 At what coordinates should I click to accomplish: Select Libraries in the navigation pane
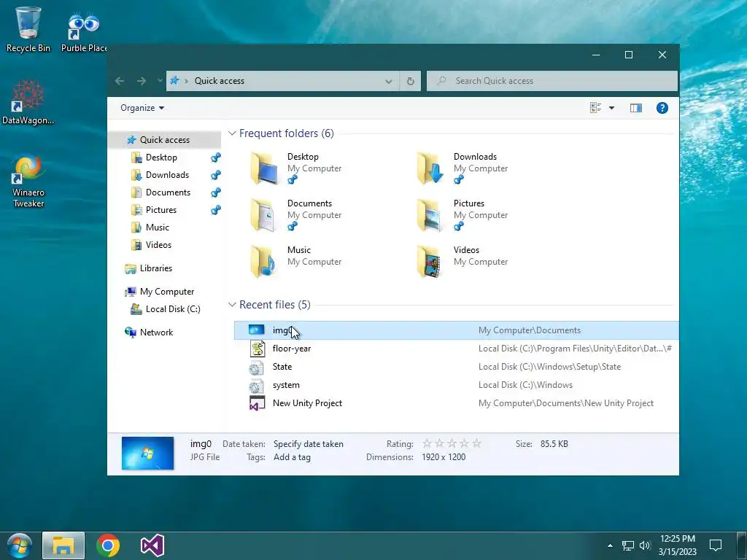click(x=156, y=268)
